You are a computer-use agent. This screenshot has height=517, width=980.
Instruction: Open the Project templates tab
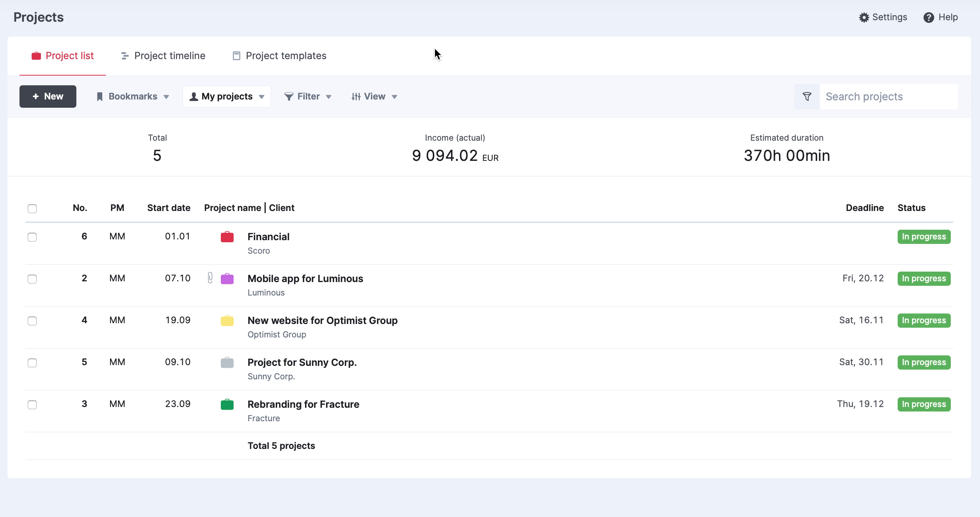coord(279,56)
